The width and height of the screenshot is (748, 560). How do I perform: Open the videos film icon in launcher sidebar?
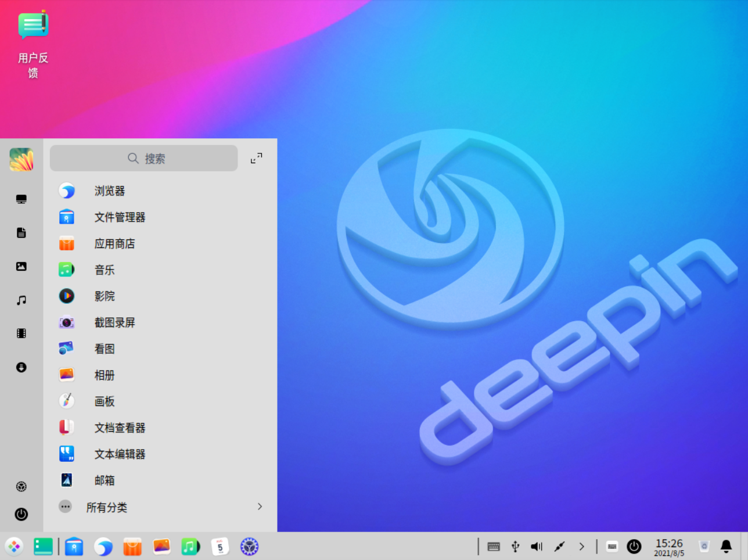tap(21, 333)
